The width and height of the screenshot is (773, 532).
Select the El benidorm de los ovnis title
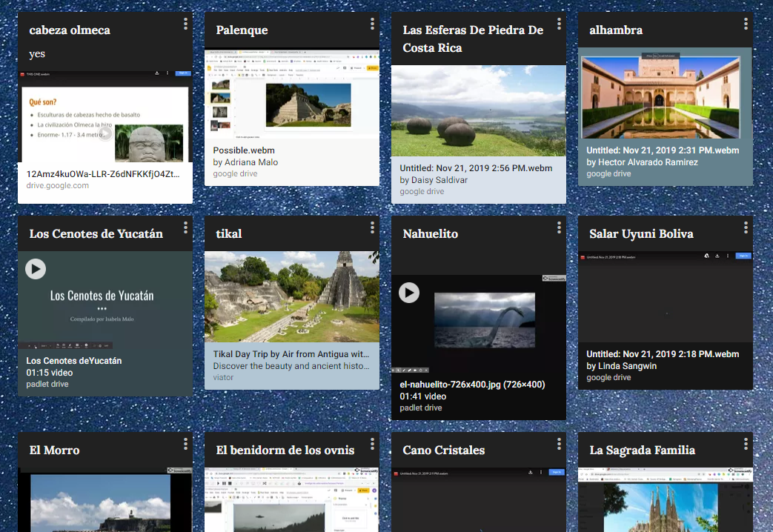[285, 450]
